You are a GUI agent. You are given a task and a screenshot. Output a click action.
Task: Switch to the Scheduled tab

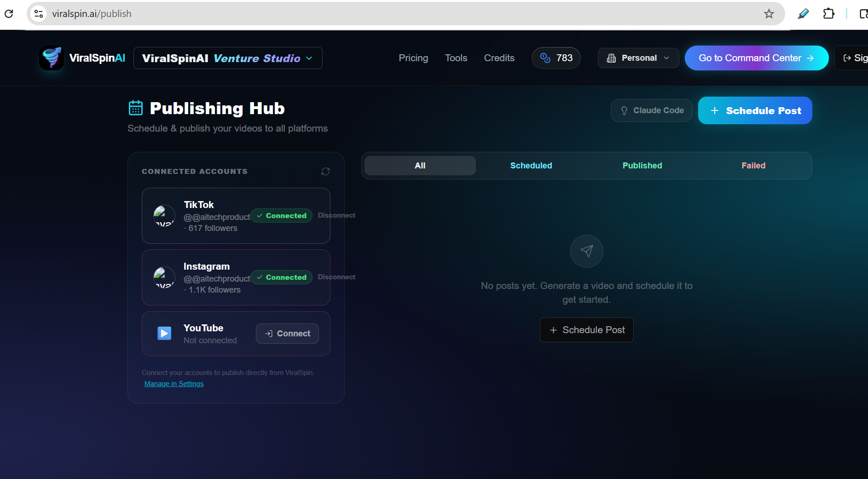tap(531, 166)
